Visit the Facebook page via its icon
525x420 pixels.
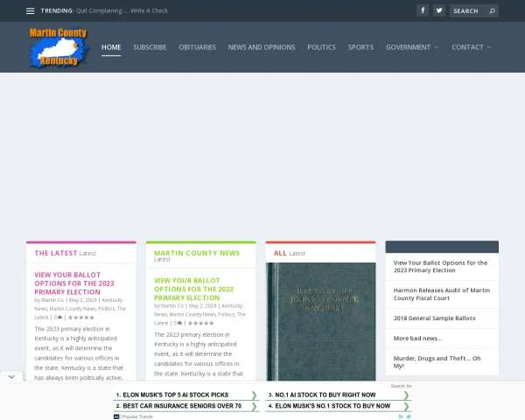tap(423, 10)
